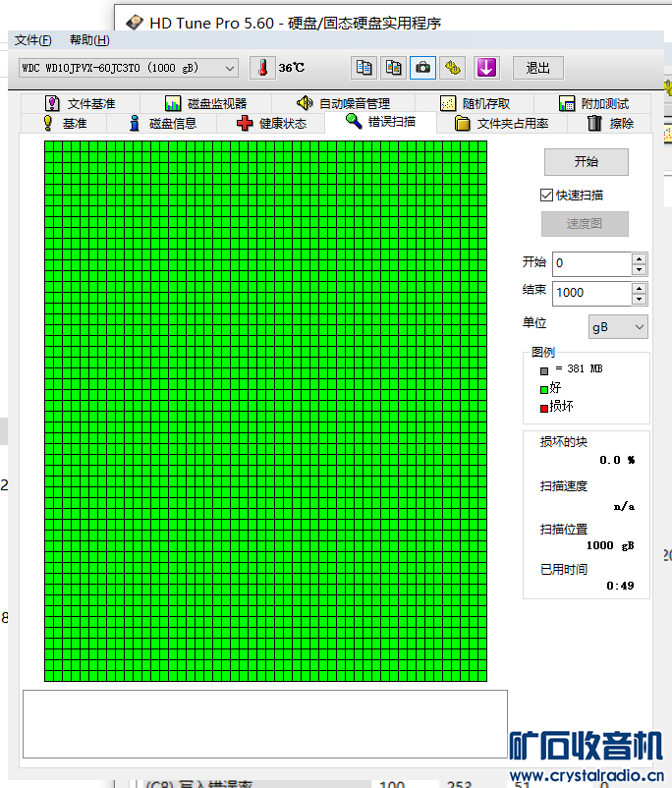Click the camera save screenshot icon
This screenshot has height=788, width=672.
[422, 68]
